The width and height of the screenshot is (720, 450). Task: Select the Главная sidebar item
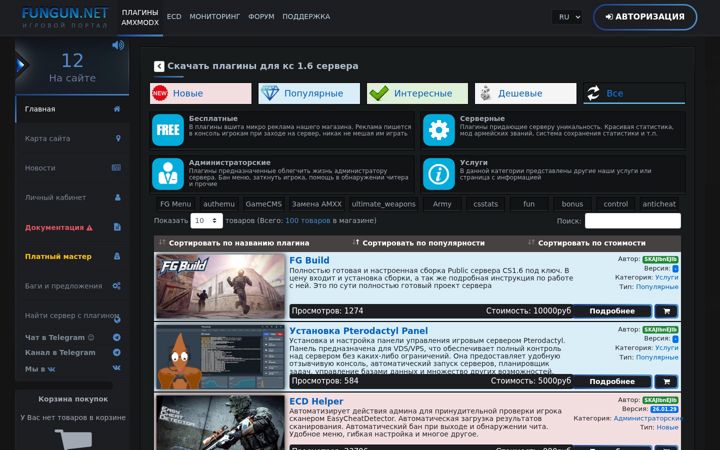coord(73,109)
